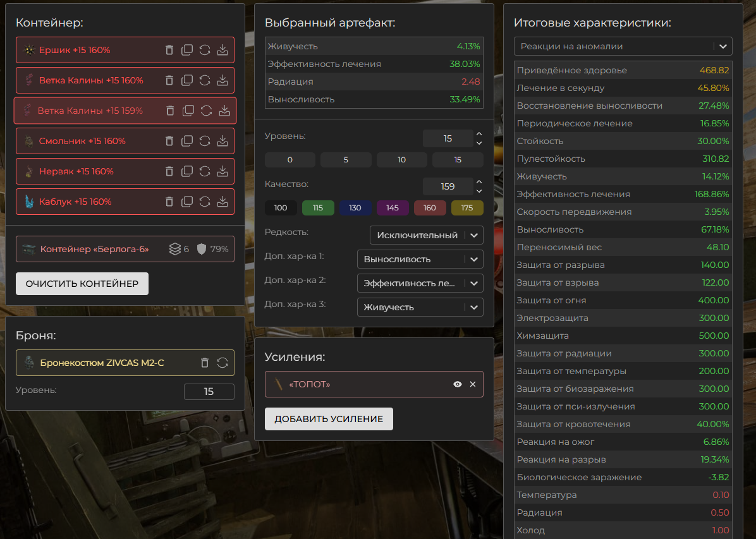Click the copy icon for Каблук

click(x=187, y=202)
